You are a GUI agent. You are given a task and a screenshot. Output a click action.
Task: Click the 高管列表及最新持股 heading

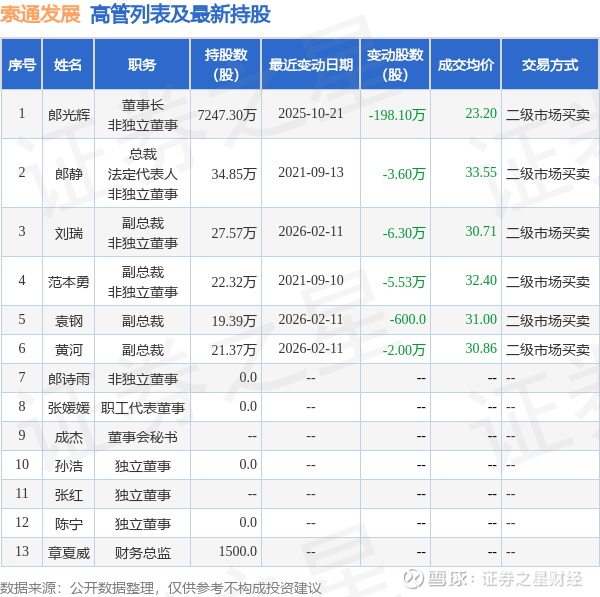tap(180, 14)
